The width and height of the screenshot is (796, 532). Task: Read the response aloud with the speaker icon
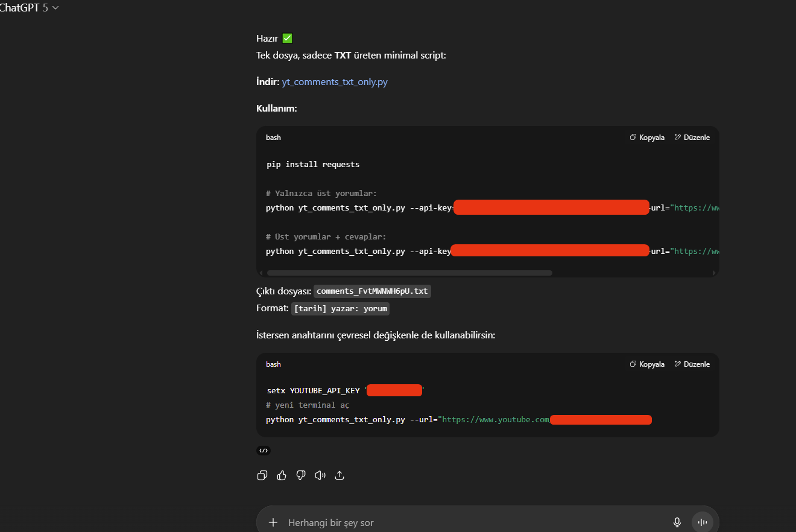coord(320,475)
